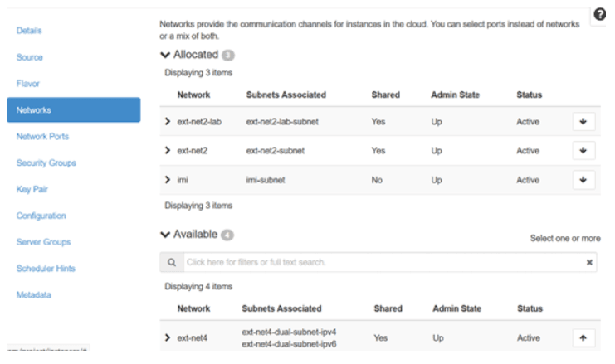Allocate ext-net4 using the up arrow
This screenshot has width=615, height=364.
point(583,338)
